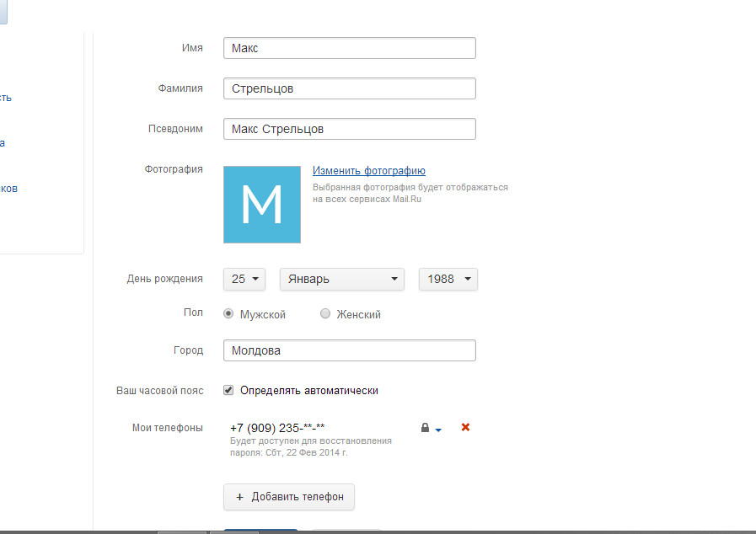
Task: Click the Псевдоним field with Макс Стрельцов
Action: pos(350,129)
